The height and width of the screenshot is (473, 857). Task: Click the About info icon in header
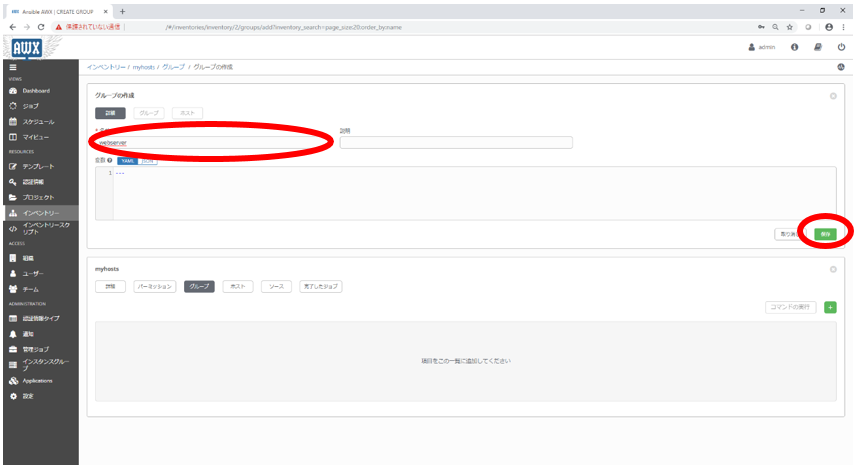coord(794,47)
